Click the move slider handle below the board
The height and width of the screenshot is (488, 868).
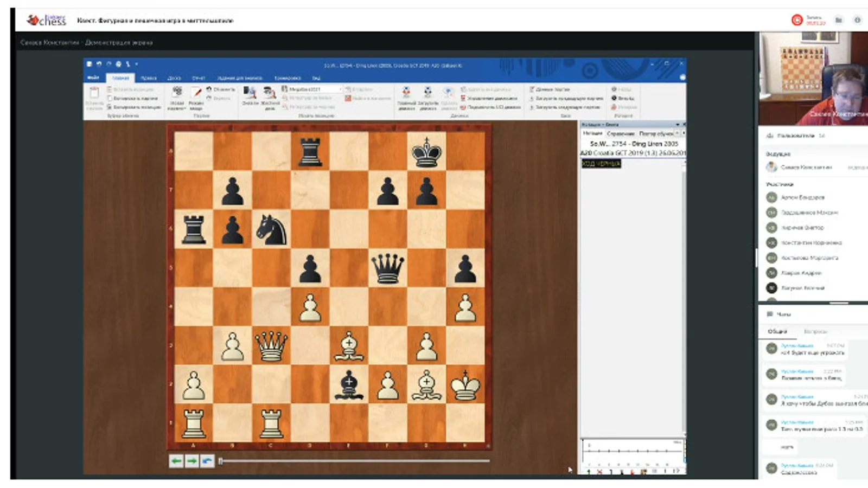coord(221,461)
